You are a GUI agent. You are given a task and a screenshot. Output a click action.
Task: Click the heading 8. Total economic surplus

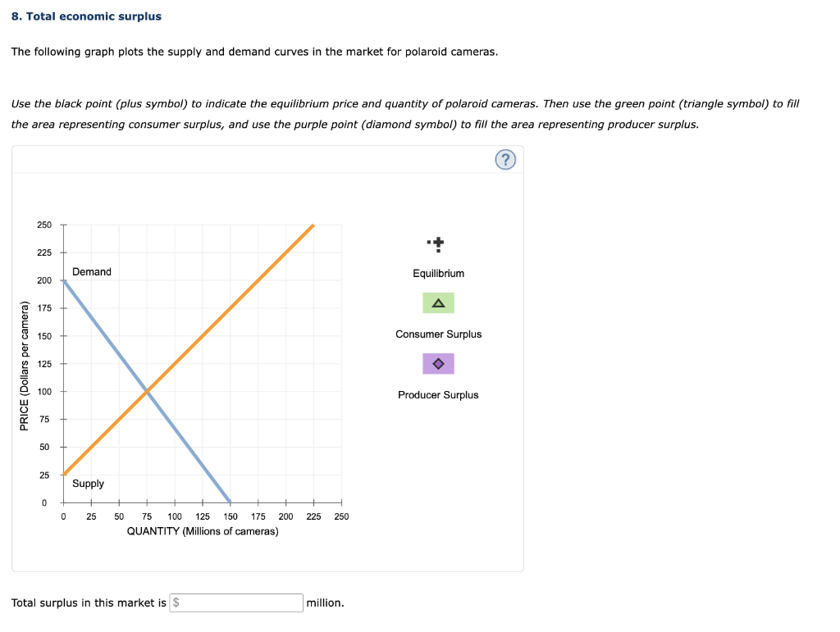(x=87, y=16)
